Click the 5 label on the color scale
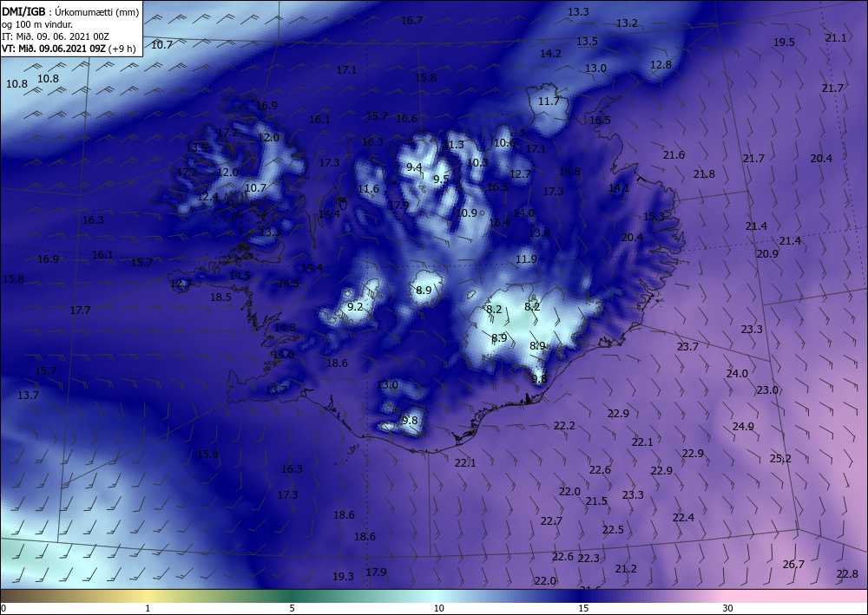This screenshot has height=615, width=868. 292,608
